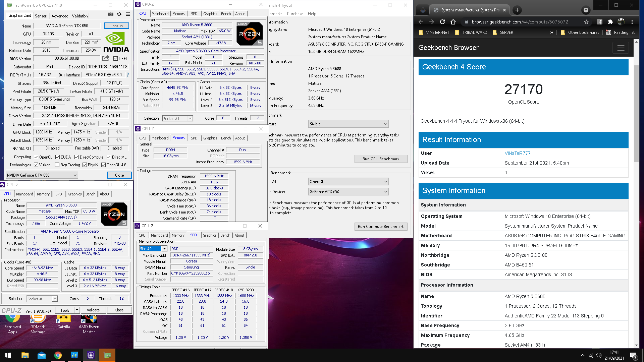Open the ViNsTeR-NeT bookmark folder

434,33
